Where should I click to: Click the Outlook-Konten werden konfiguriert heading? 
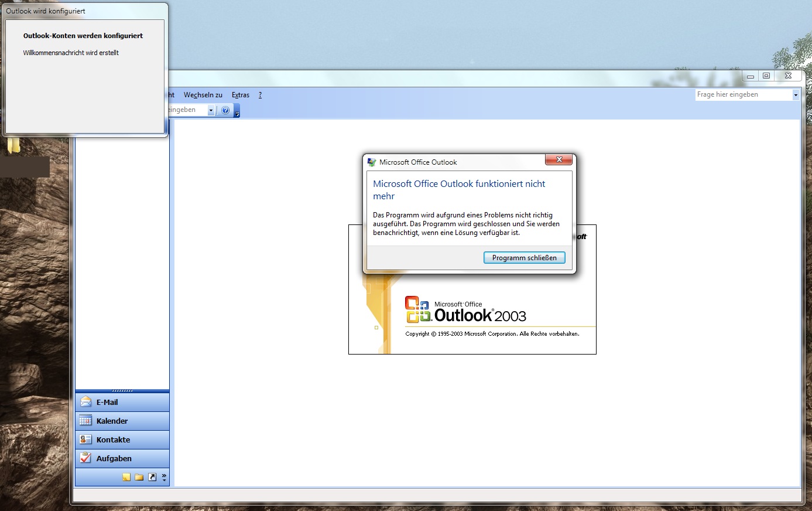pos(83,36)
